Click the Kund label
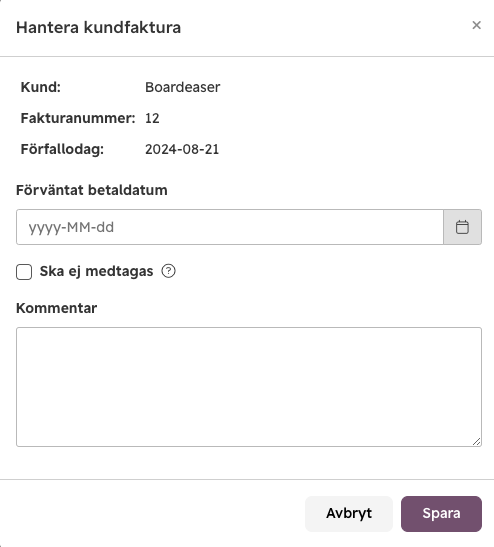494x547 pixels. (41, 87)
